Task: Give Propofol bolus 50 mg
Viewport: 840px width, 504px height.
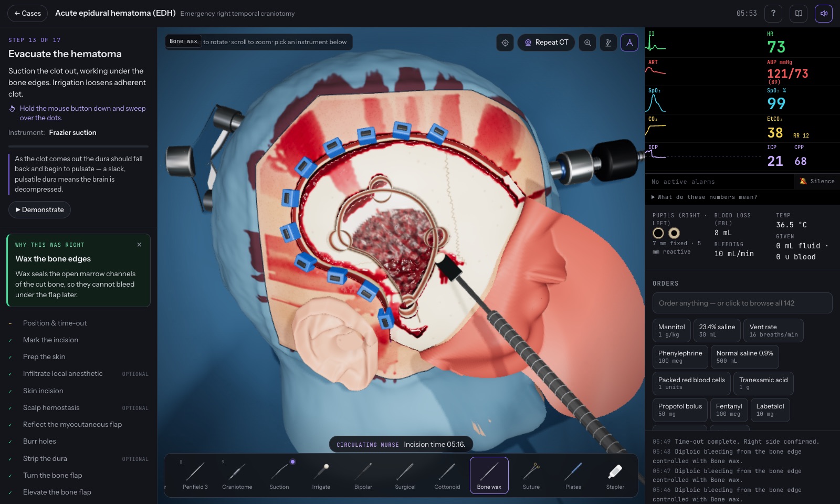Action: 680,410
